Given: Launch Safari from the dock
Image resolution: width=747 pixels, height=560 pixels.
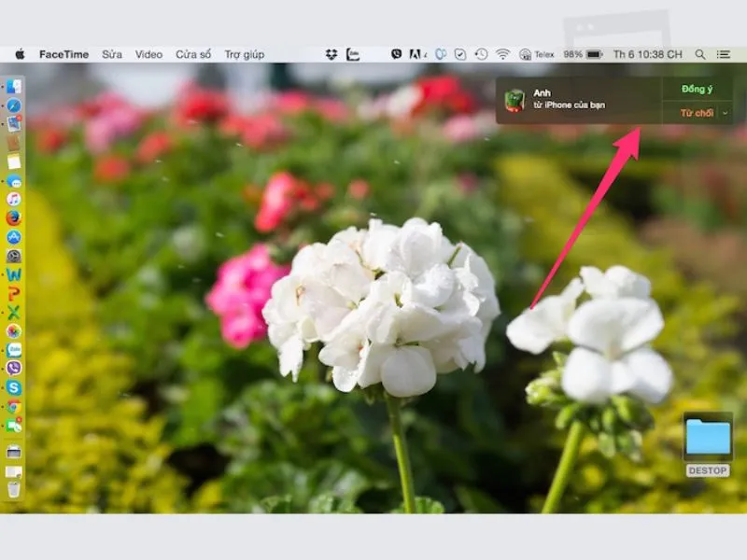Looking at the screenshot, I should [x=14, y=105].
